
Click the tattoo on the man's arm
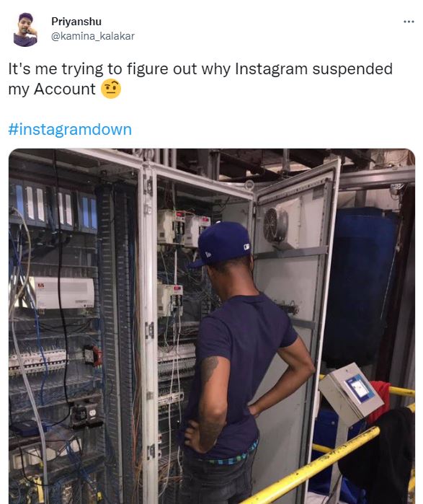(x=210, y=368)
